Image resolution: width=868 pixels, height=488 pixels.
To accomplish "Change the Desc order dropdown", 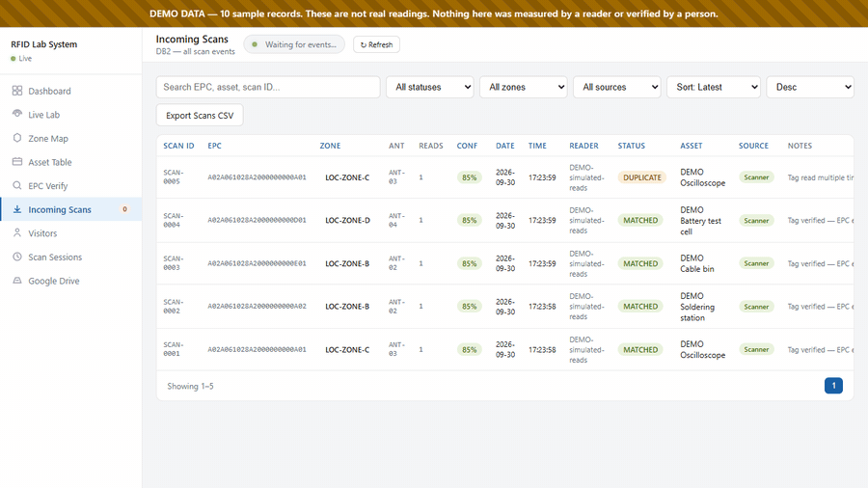I will [x=810, y=87].
